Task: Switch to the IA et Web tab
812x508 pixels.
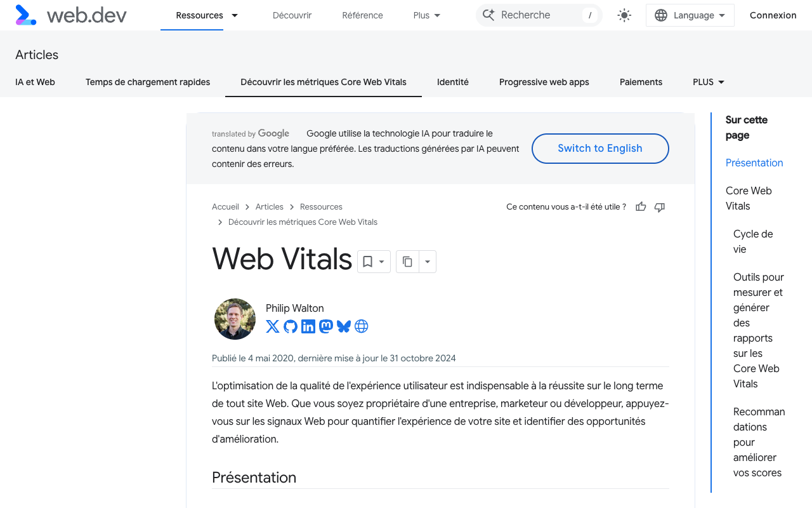Action: pos(35,82)
